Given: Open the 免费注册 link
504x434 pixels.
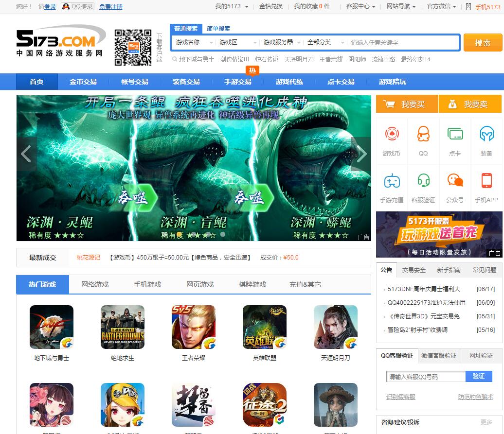Looking at the screenshot, I should point(110,7).
